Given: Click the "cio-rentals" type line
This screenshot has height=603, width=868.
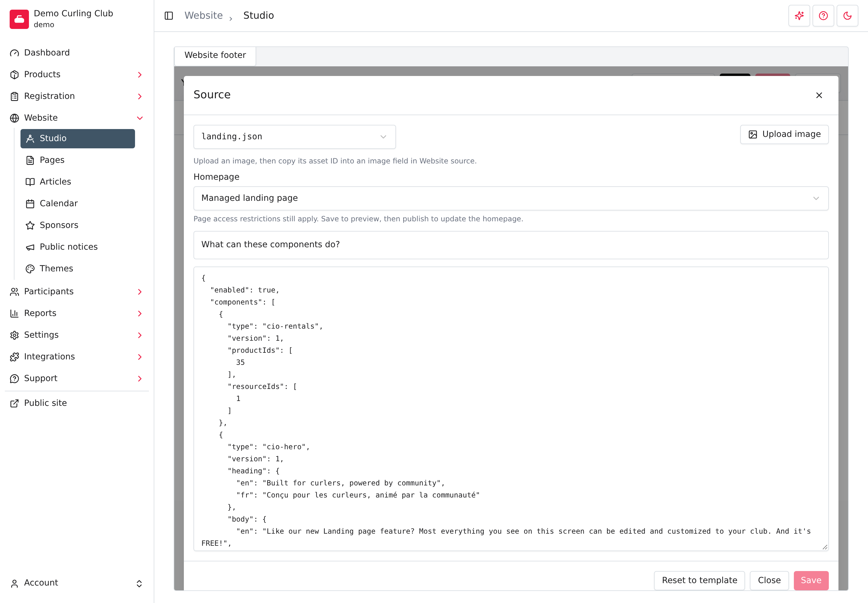Looking at the screenshot, I should (275, 327).
